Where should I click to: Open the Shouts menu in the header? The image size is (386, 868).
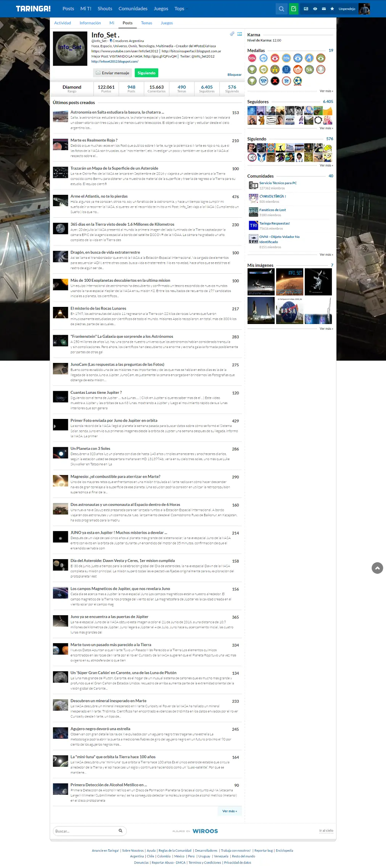(105, 9)
